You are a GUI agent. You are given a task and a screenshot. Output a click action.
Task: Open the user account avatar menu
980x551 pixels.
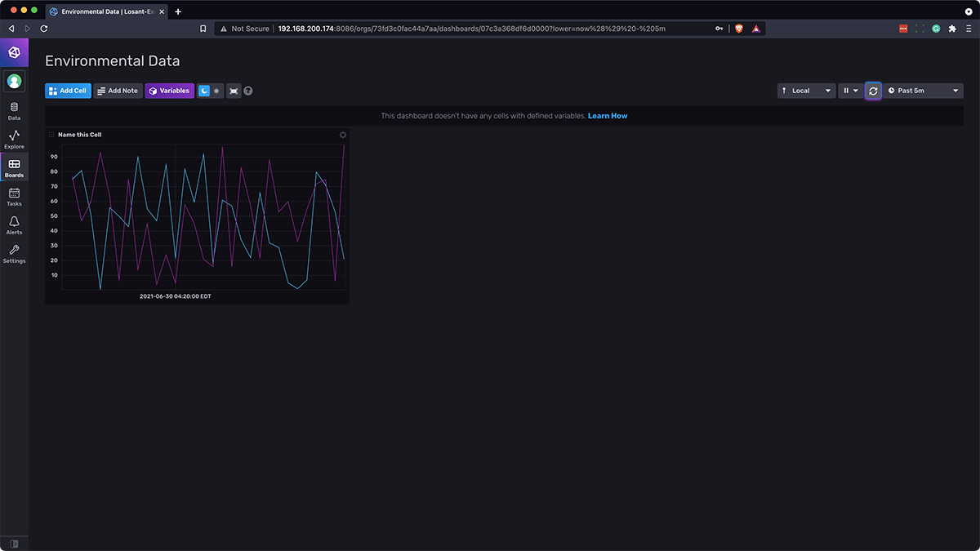[14, 81]
